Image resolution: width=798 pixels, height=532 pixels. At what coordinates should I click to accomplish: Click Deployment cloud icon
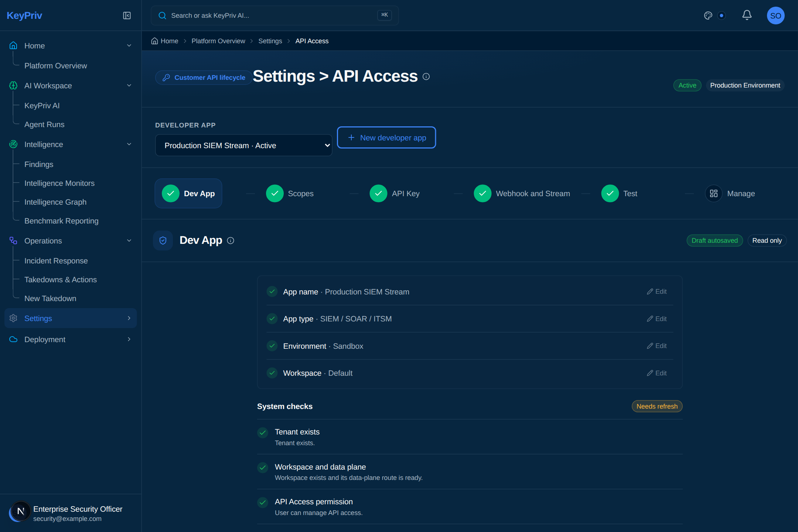(13, 339)
